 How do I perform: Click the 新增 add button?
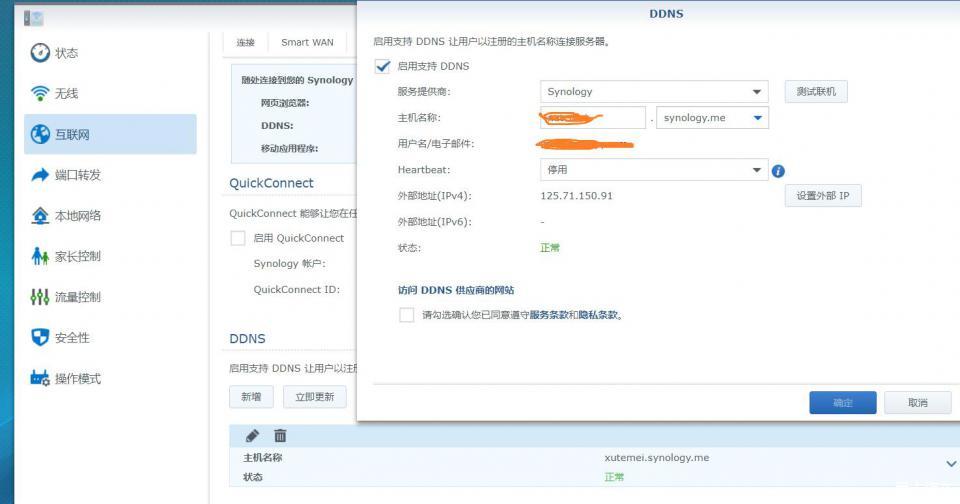251,397
